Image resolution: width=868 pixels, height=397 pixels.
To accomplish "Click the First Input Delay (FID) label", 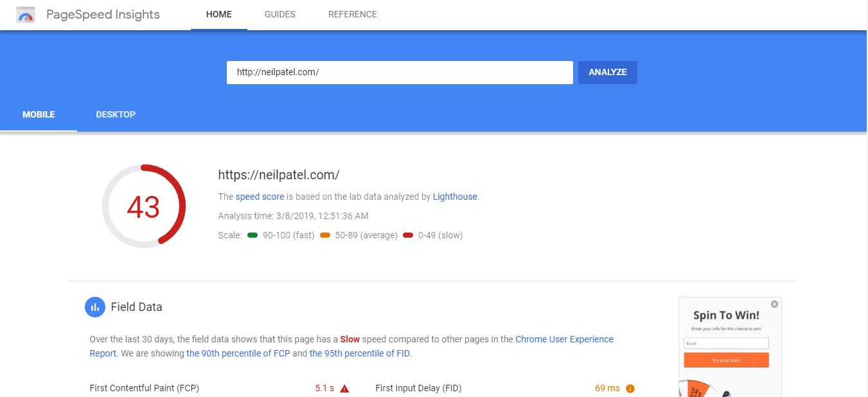I will click(x=418, y=388).
